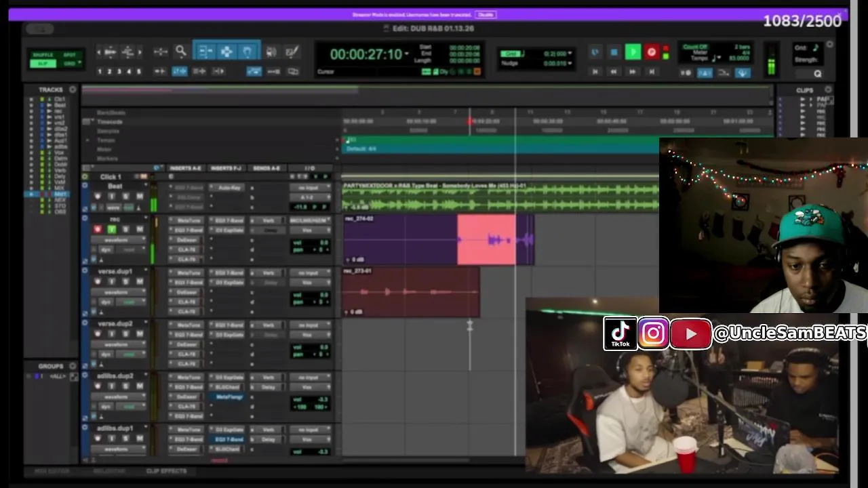Image resolution: width=868 pixels, height=488 pixels.
Task: Enable Slip edit mode
Action: (43, 63)
